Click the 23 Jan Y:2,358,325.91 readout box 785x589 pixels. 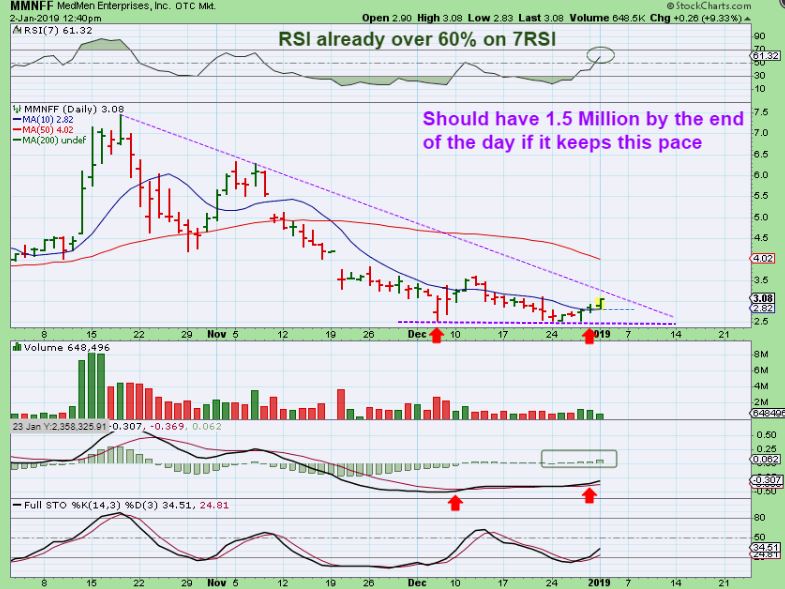pyautogui.click(x=60, y=426)
